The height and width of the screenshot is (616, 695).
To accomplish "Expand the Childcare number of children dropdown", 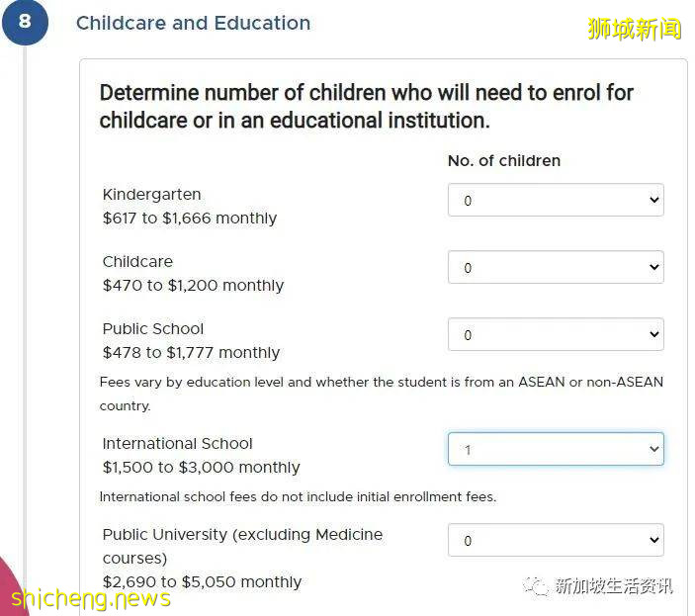I will (x=555, y=267).
